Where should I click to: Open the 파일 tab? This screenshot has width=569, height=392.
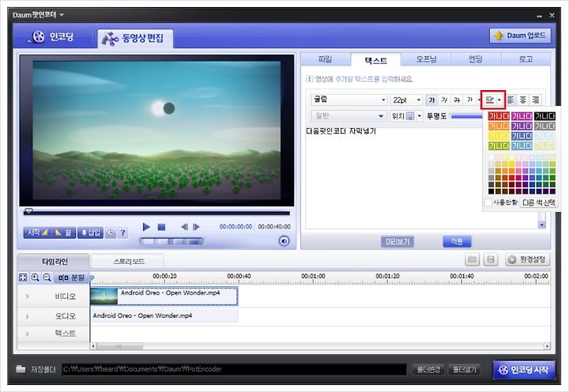[326, 59]
